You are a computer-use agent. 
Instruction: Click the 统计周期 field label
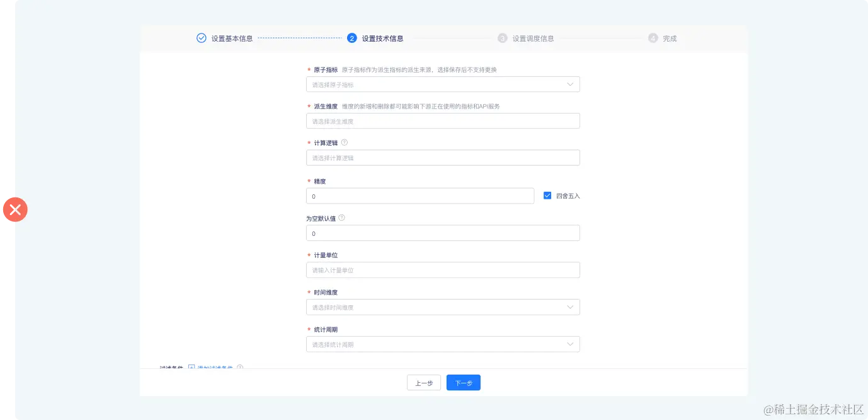(326, 330)
